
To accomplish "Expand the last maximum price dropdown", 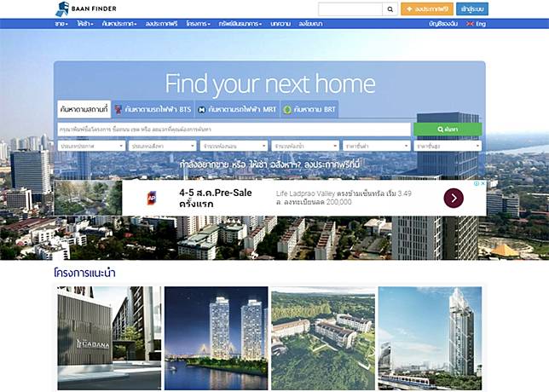I will pos(448,146).
